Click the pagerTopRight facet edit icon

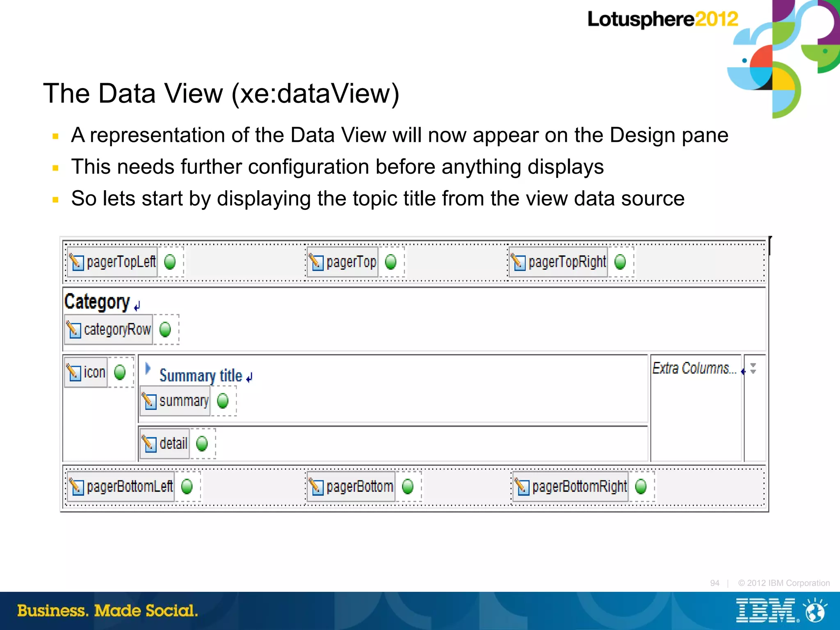coord(518,262)
